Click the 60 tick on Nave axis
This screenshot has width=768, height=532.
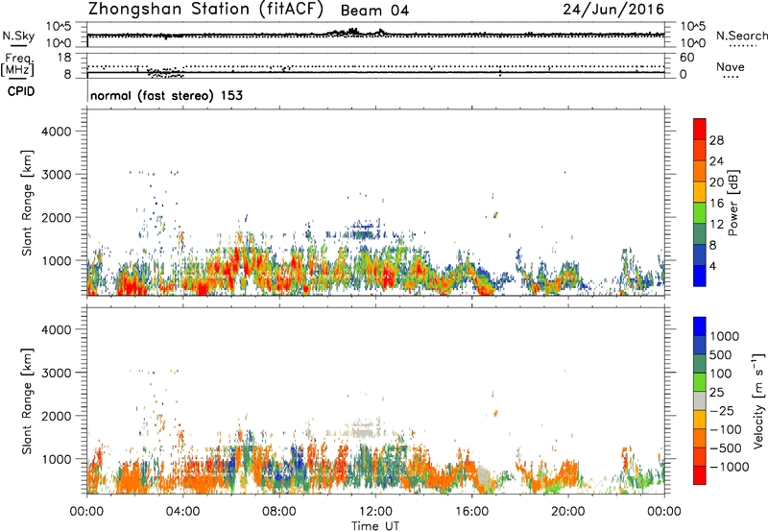[x=686, y=58]
